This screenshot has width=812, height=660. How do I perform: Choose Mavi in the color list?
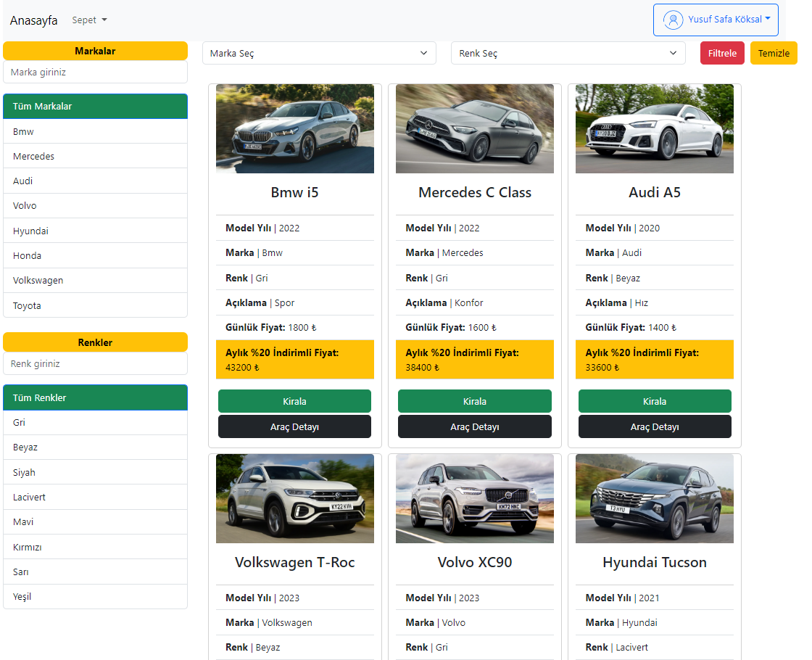click(95, 521)
